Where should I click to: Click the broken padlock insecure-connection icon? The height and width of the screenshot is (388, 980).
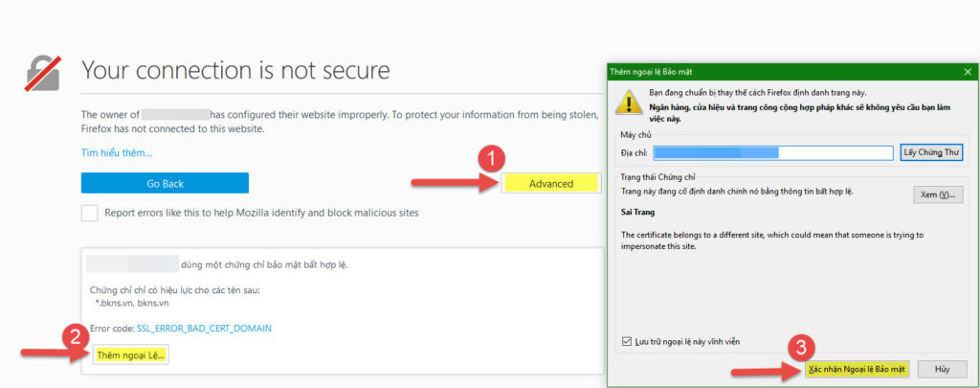[44, 74]
